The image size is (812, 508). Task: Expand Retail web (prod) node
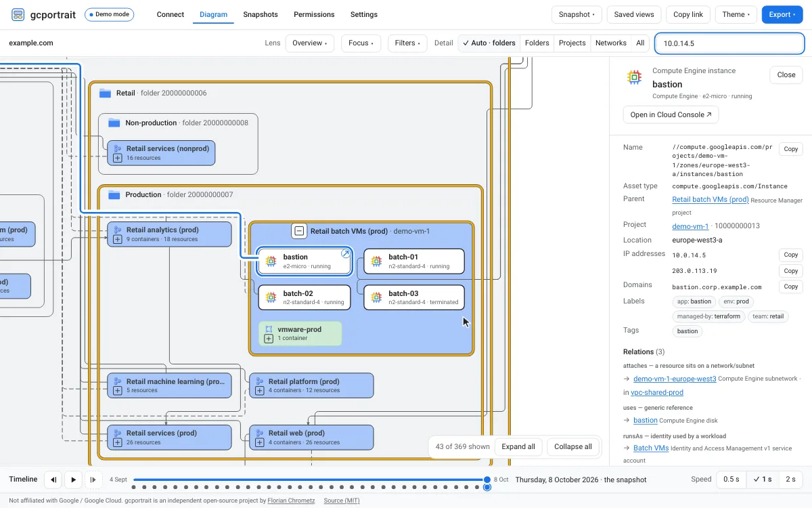[259, 442]
